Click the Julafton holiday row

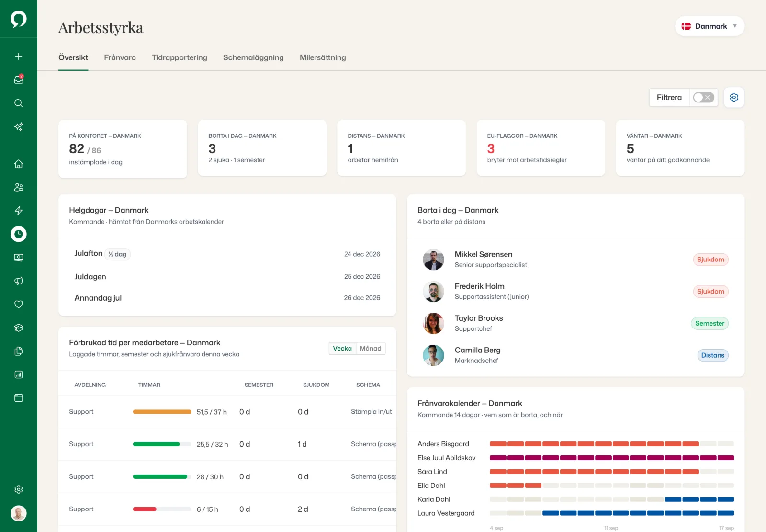227,254
